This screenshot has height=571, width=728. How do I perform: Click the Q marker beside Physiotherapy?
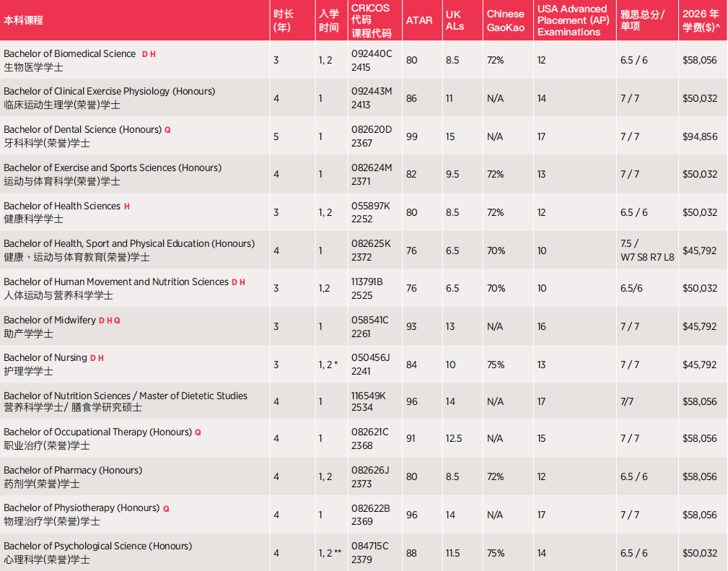(x=166, y=509)
